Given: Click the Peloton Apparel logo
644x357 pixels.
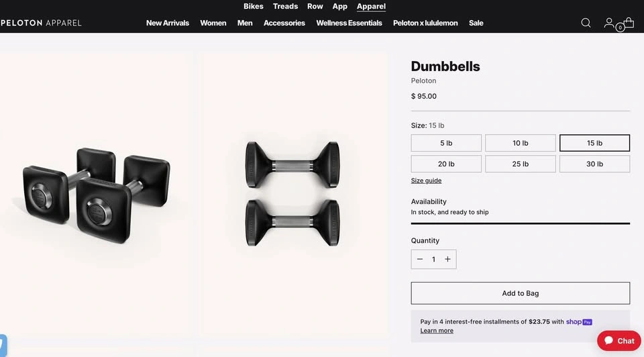Looking at the screenshot, I should pyautogui.click(x=41, y=23).
